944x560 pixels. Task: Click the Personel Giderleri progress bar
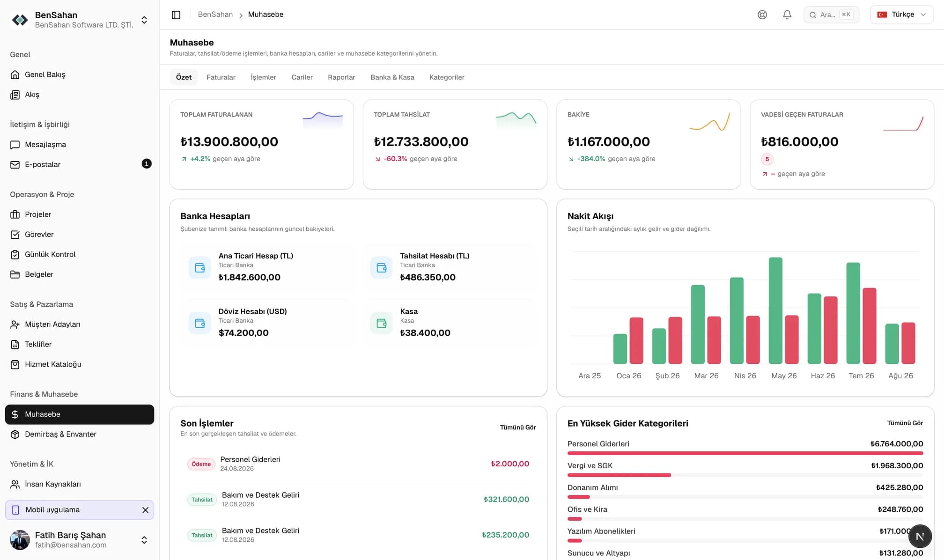click(x=745, y=453)
